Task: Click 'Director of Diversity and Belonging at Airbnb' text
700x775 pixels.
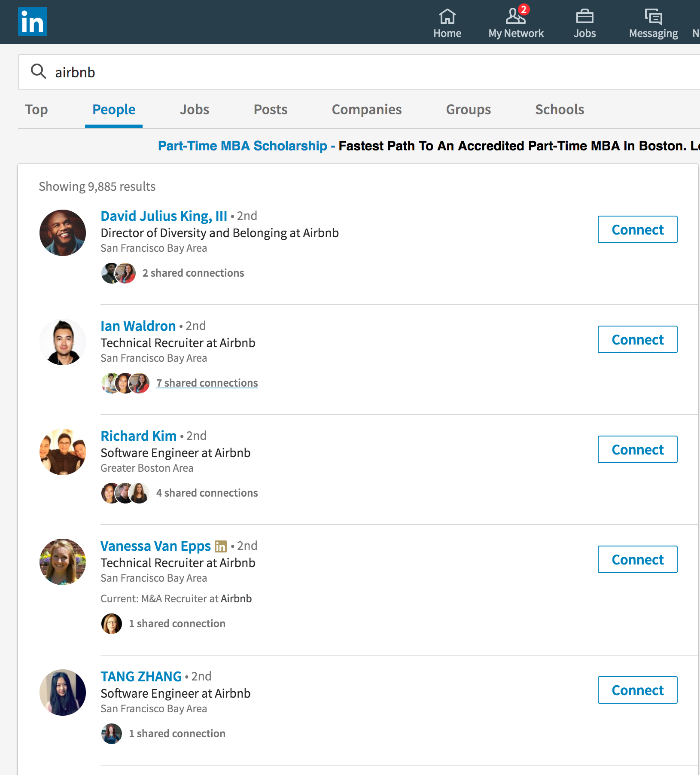Action: click(x=219, y=233)
